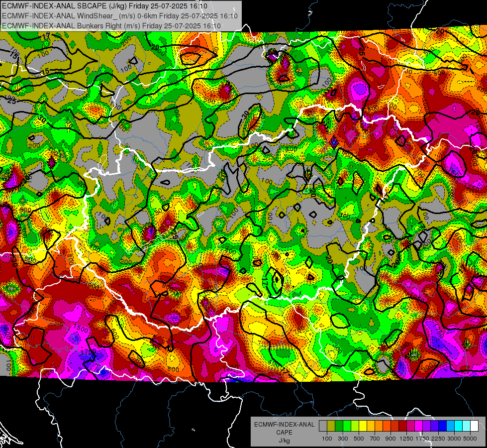Select the CAPE label in the legend
Viewport: 487px width, 448px height.
coord(284,433)
